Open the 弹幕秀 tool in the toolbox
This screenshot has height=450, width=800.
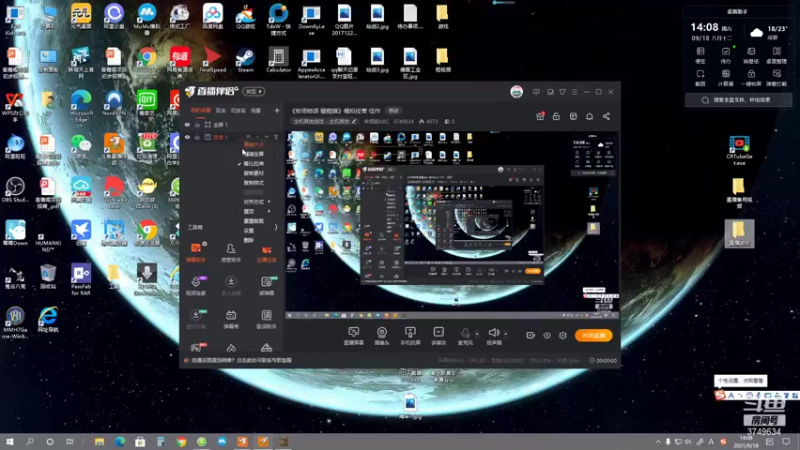point(231,319)
